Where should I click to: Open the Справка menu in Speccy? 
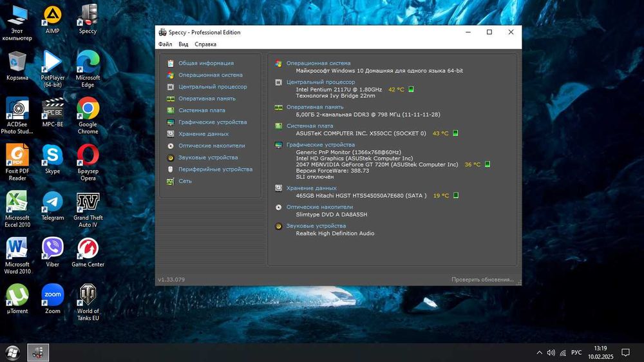point(205,44)
